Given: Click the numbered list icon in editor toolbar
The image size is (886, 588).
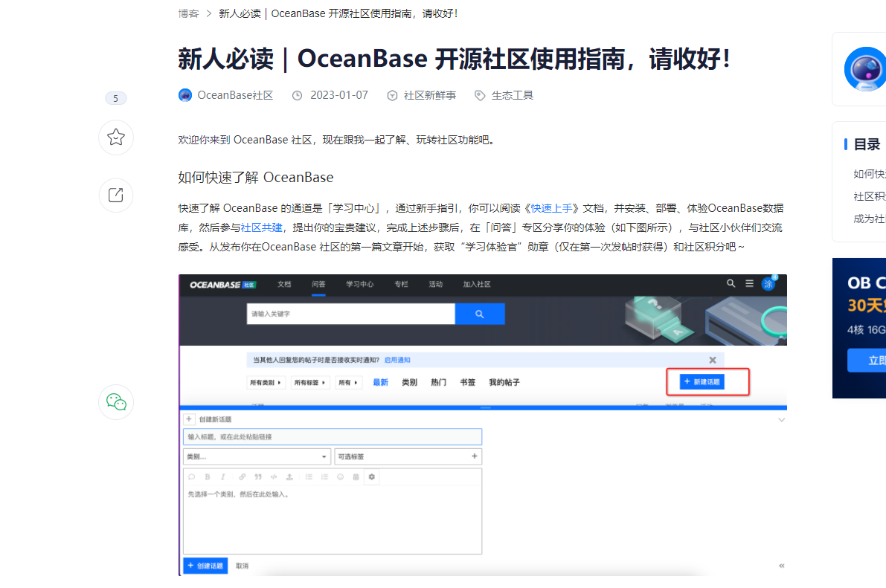Looking at the screenshot, I should (x=324, y=477).
